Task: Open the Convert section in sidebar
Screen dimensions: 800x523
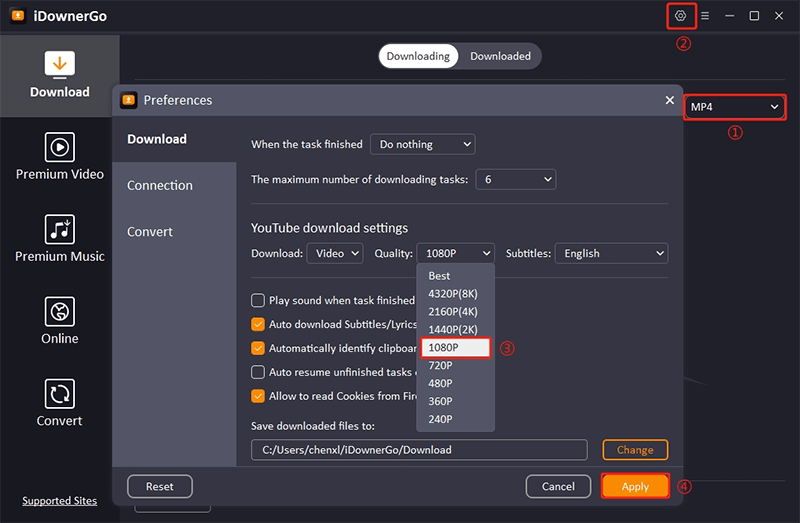Action: click(x=59, y=403)
